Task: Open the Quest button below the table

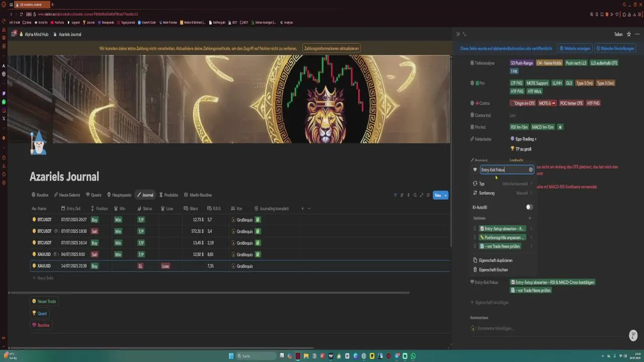Action: pos(39,313)
